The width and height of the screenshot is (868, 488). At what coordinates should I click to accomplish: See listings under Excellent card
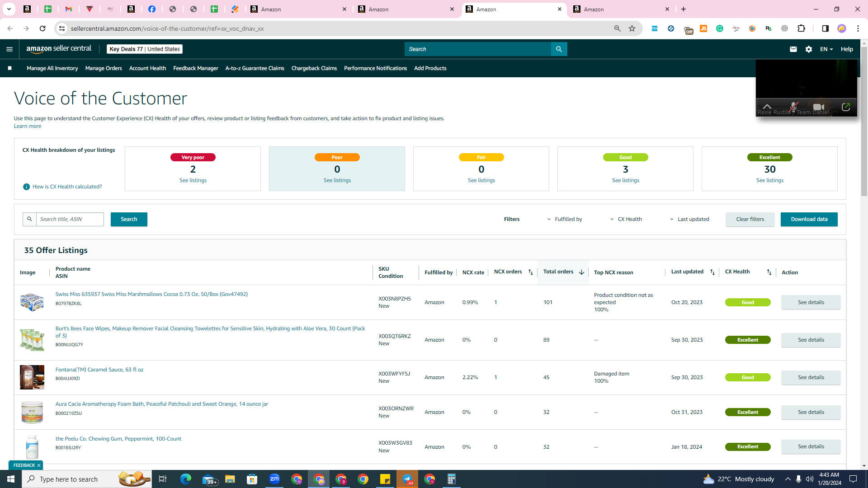point(770,180)
